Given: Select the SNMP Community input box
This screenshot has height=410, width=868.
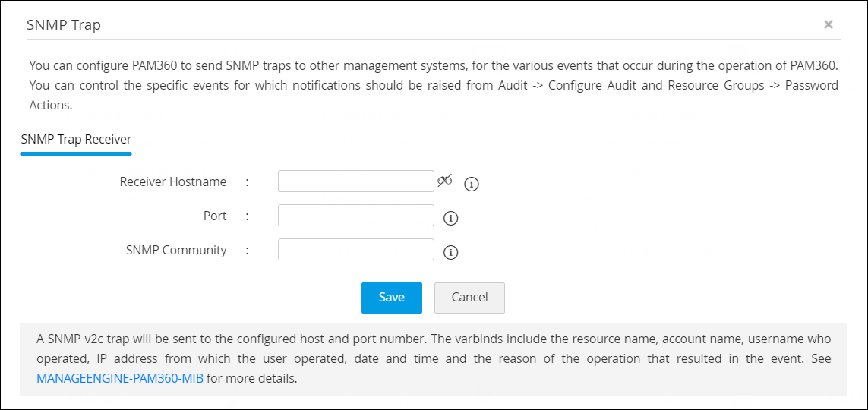Looking at the screenshot, I should [x=355, y=250].
